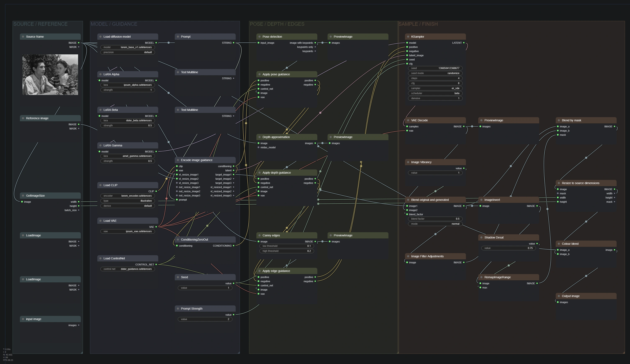
Task: Click the KSampler steps value field
Action: click(x=435, y=78)
